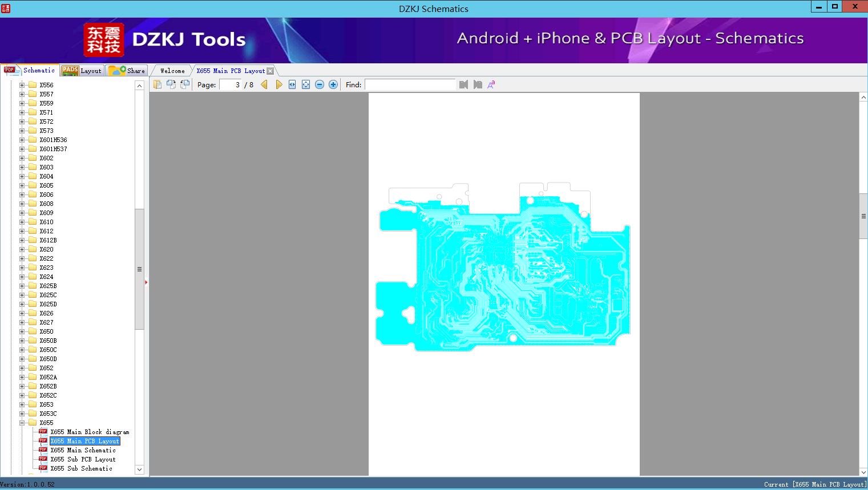The image size is (868, 490).
Task: Zoom out using the minus magnifier icon
Action: [x=320, y=84]
